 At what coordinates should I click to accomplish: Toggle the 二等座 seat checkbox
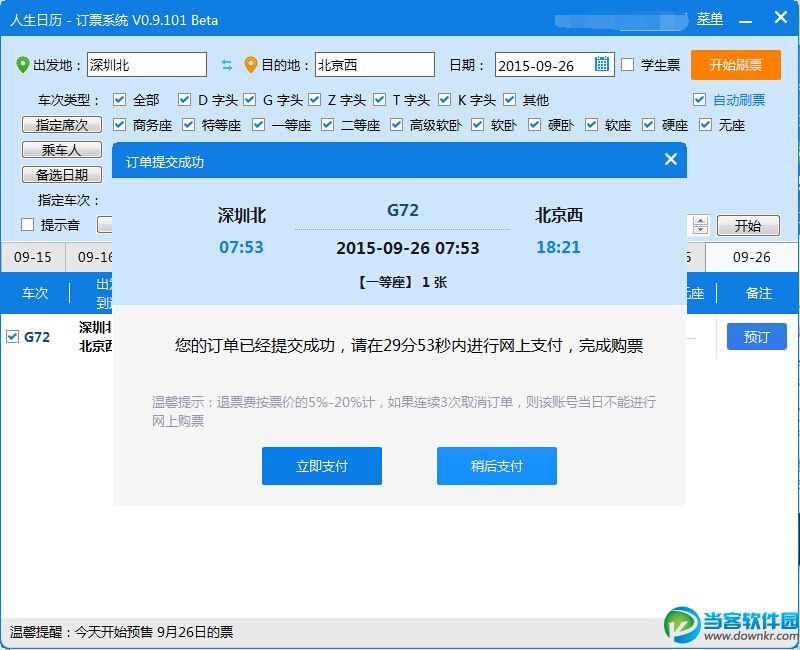pos(328,124)
